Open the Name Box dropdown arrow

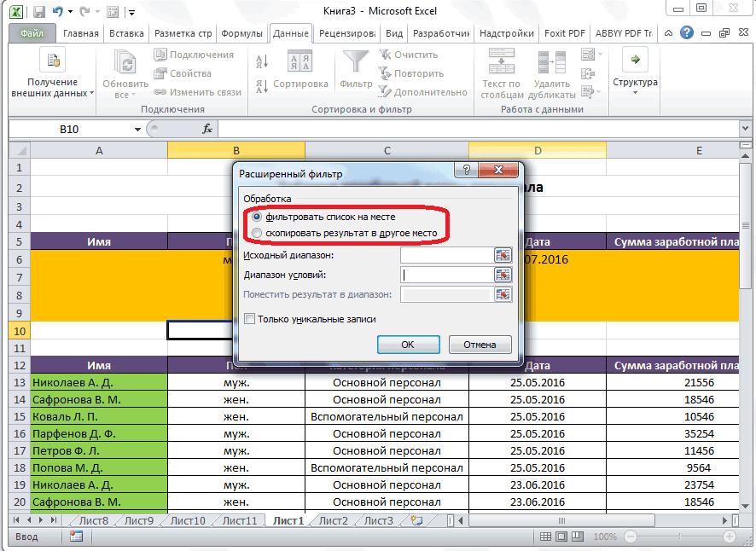138,130
